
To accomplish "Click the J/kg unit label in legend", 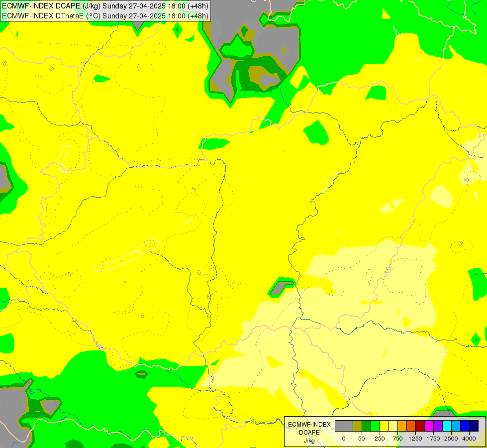I will pyautogui.click(x=309, y=441).
